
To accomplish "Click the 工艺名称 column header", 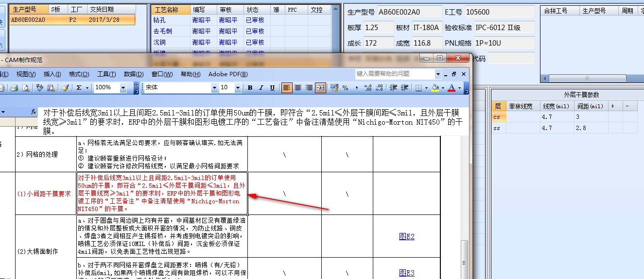I will click(x=171, y=10).
